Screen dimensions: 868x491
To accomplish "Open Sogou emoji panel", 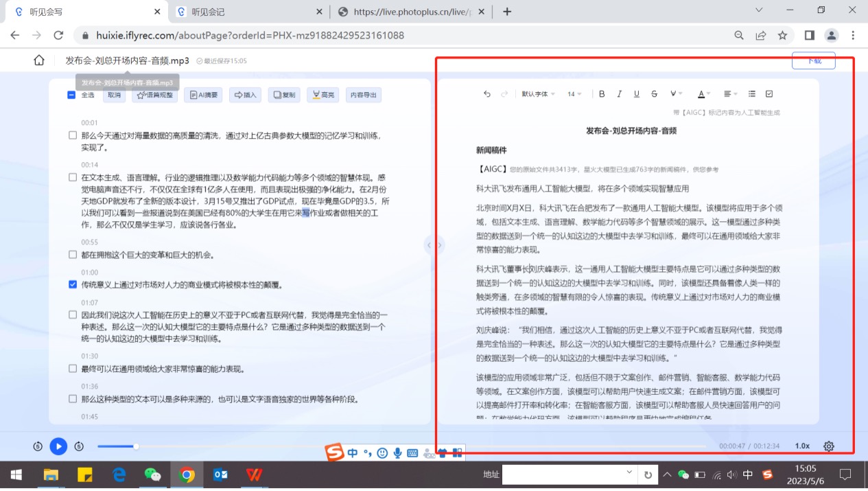I will coord(382,453).
